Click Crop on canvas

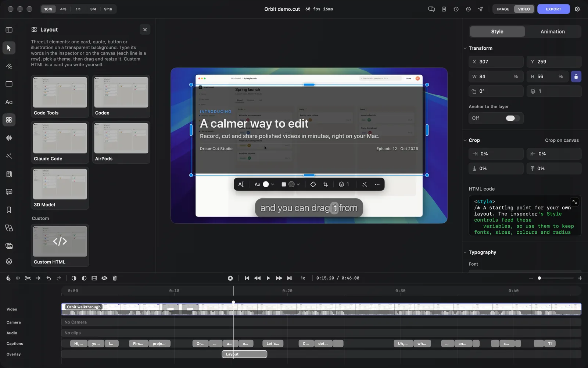(x=562, y=140)
